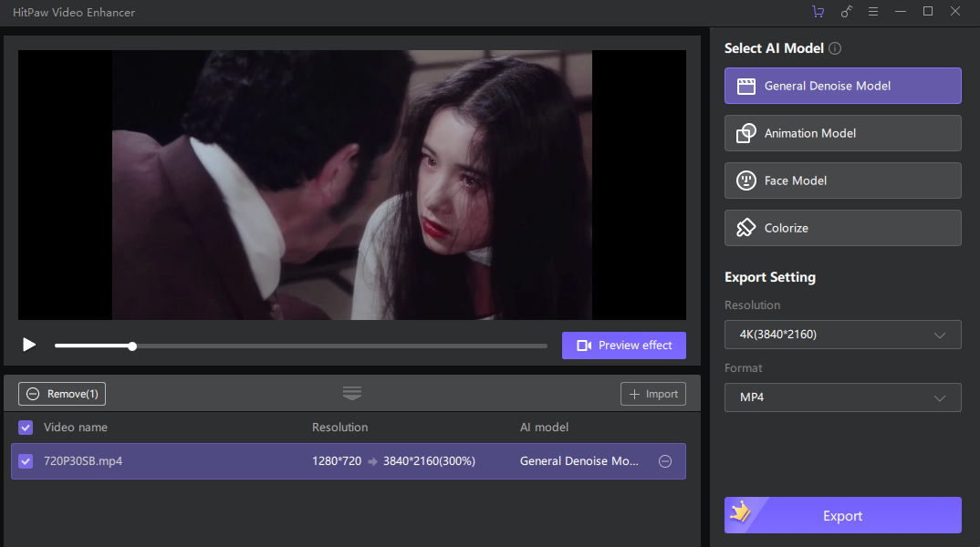Viewport: 980px width, 547px height.
Task: Click the General Denoise Mo... cell in list
Action: point(579,461)
